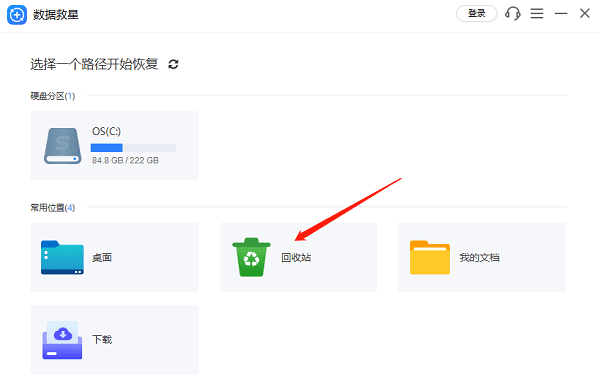Image resolution: width=600 pixels, height=389 pixels.
Task: Open the hamburger menu icon
Action: (x=537, y=14)
